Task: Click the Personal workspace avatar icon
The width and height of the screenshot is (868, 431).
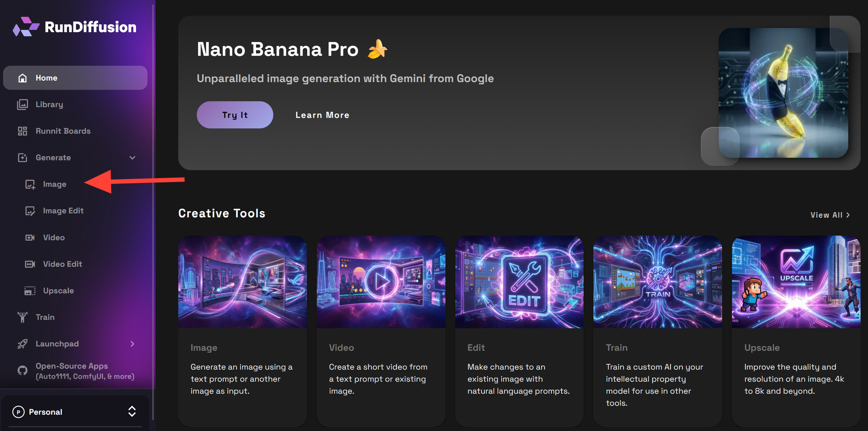Action: (18, 412)
